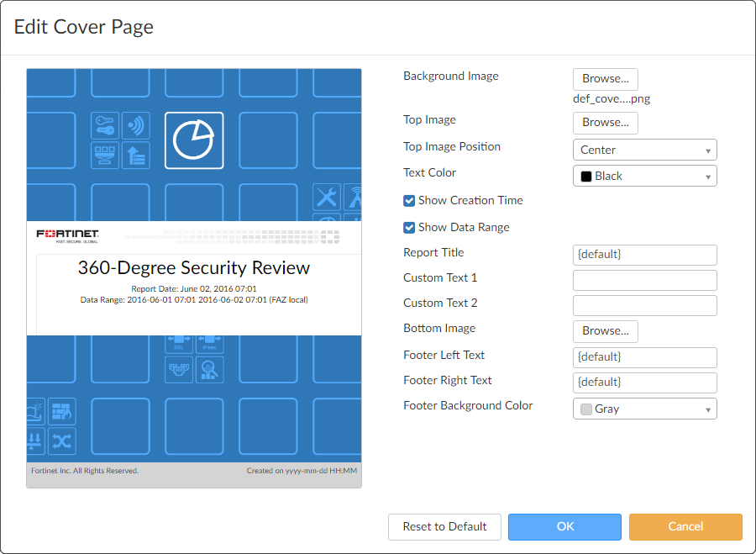
Task: Click the wrench and screwdriver tools icon
Action: (326, 197)
